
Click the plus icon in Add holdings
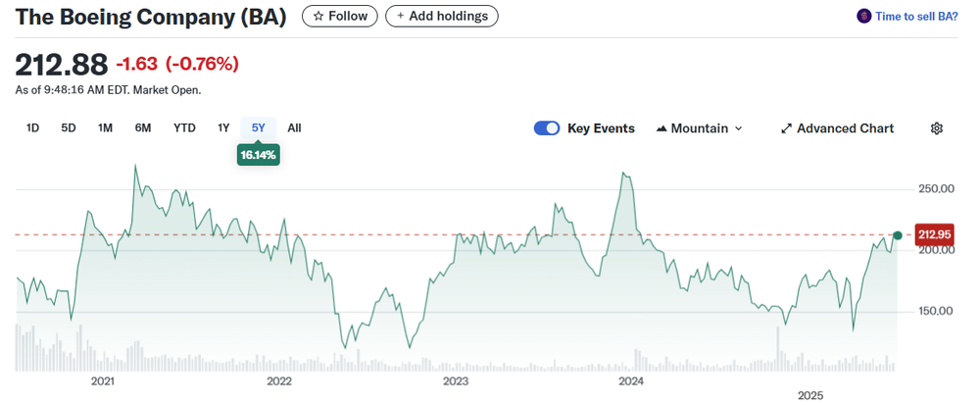tap(400, 16)
